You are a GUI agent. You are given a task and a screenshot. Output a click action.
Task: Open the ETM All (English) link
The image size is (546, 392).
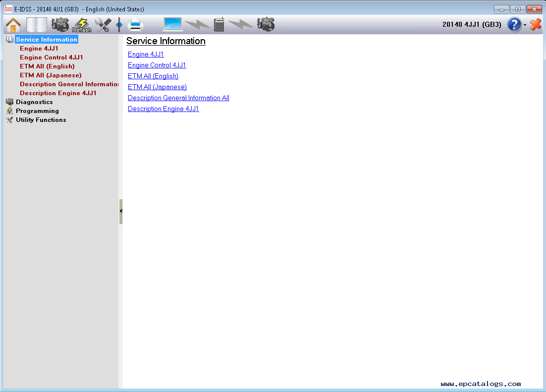click(153, 76)
